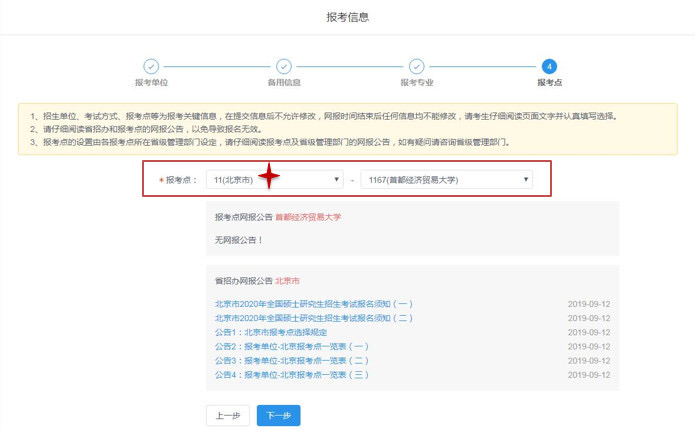Click the 报考信息 page title
Viewport: 695px width, 431px height.
click(x=347, y=18)
